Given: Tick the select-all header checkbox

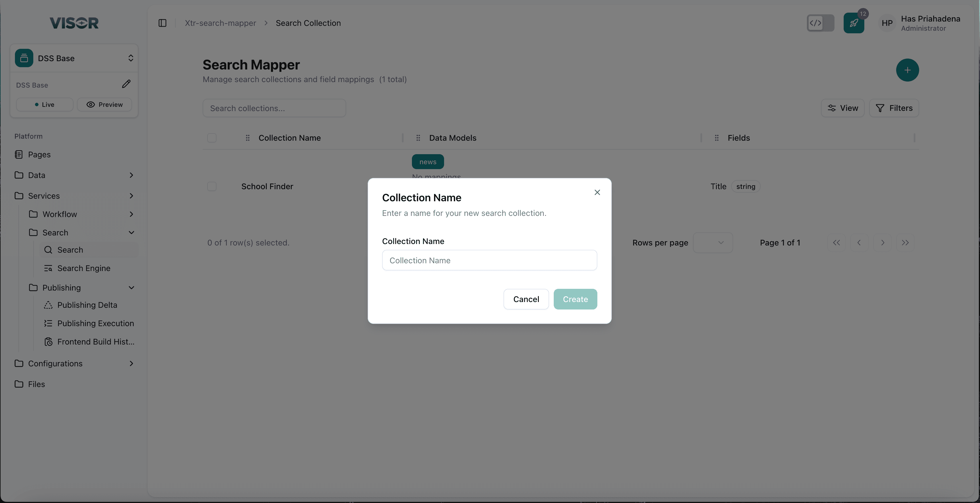Looking at the screenshot, I should click(x=212, y=138).
